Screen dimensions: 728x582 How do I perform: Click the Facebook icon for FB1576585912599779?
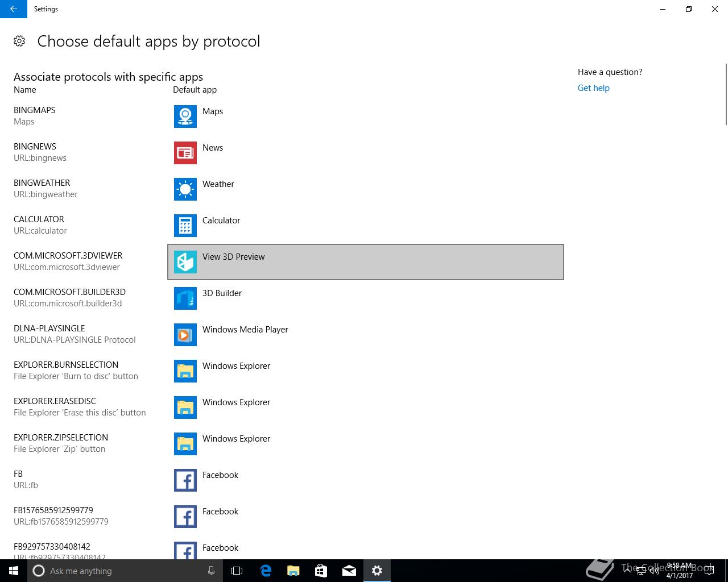click(185, 517)
